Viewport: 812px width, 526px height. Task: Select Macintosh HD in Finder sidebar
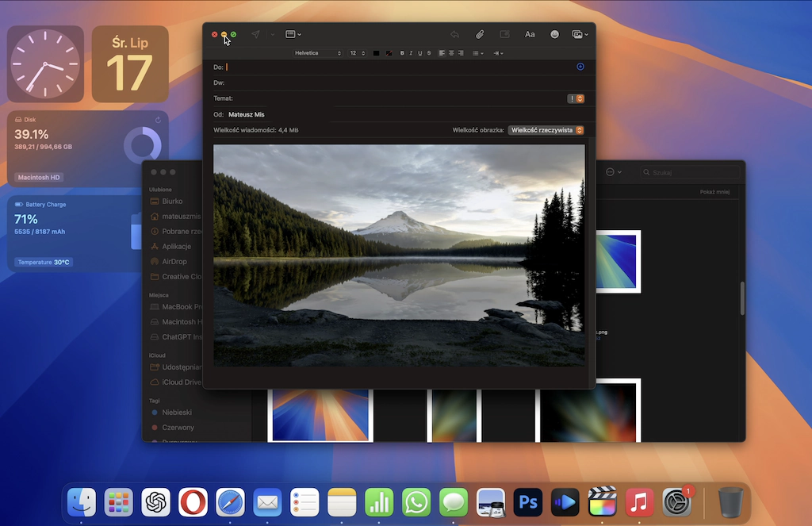(175, 321)
